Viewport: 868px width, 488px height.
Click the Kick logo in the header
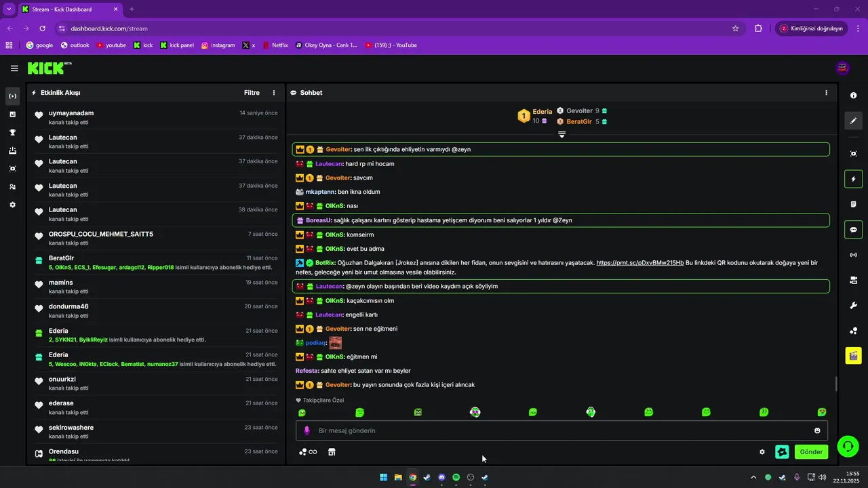pos(50,68)
